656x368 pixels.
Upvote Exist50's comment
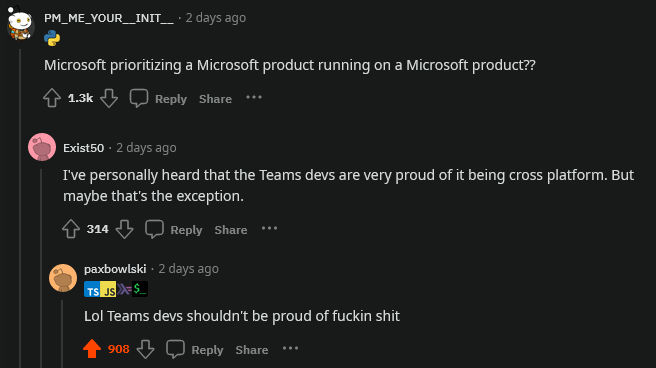[x=71, y=229]
